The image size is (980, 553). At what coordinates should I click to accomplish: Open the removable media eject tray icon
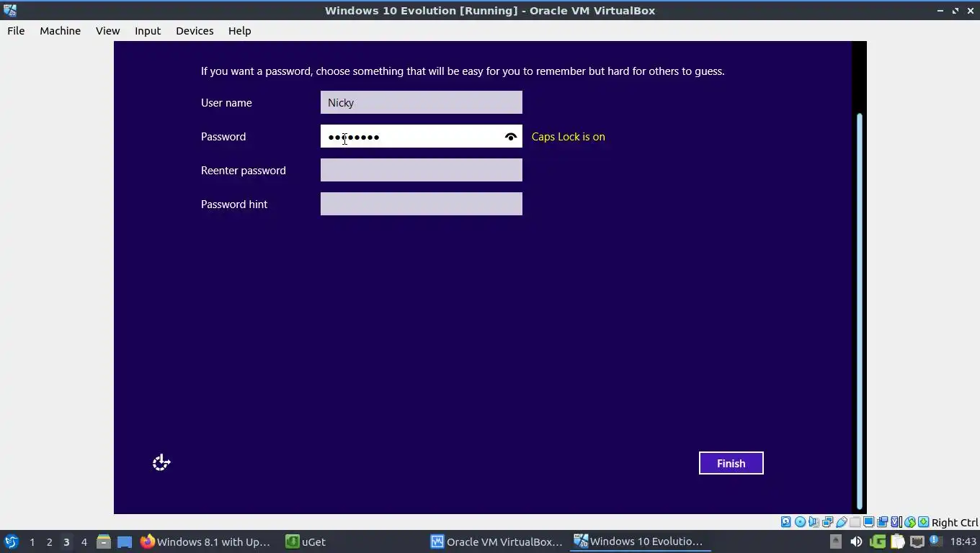(x=836, y=541)
